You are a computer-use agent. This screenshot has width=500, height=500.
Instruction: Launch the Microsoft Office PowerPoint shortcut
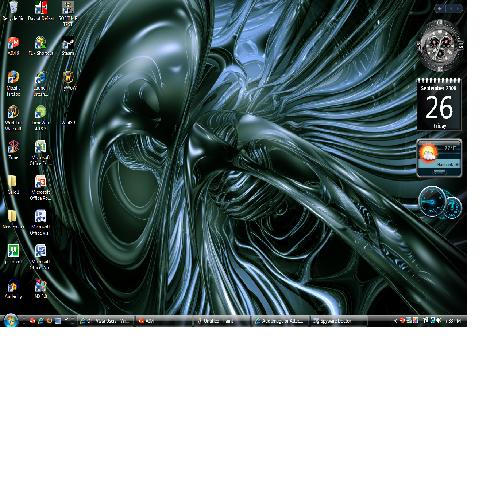pyautogui.click(x=41, y=187)
